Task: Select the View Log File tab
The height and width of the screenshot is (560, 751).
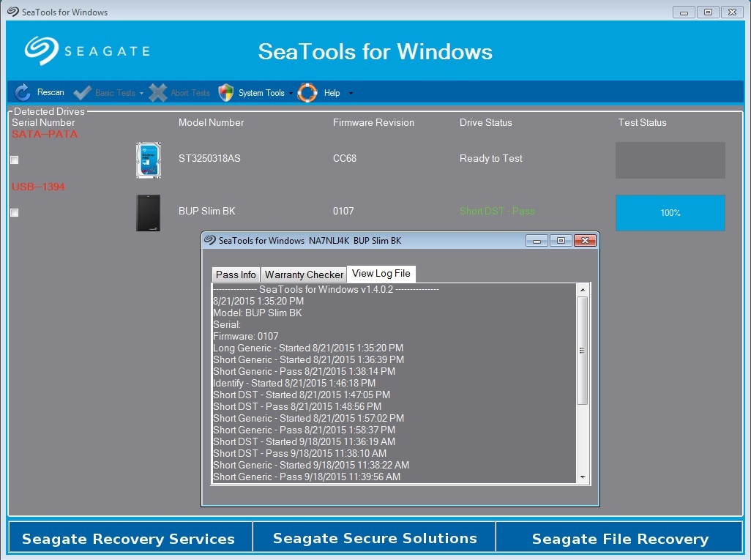Action: (x=381, y=274)
